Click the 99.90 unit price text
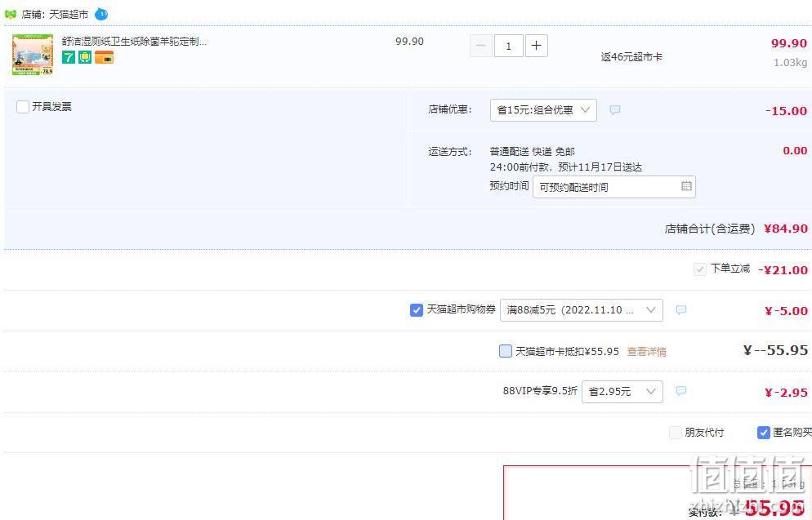 (x=409, y=42)
